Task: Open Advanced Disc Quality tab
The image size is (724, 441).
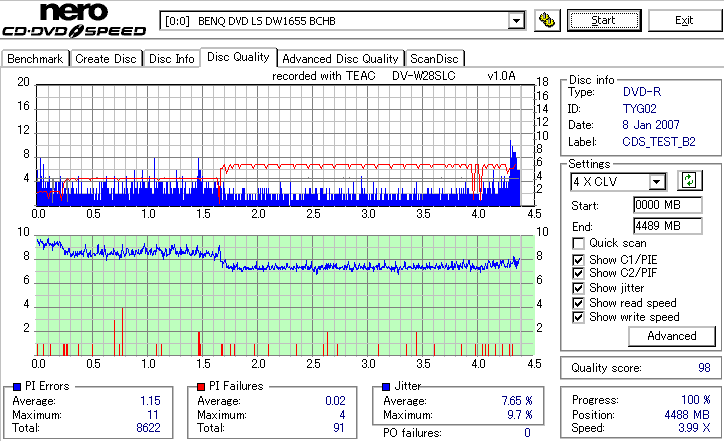Action: point(340,59)
